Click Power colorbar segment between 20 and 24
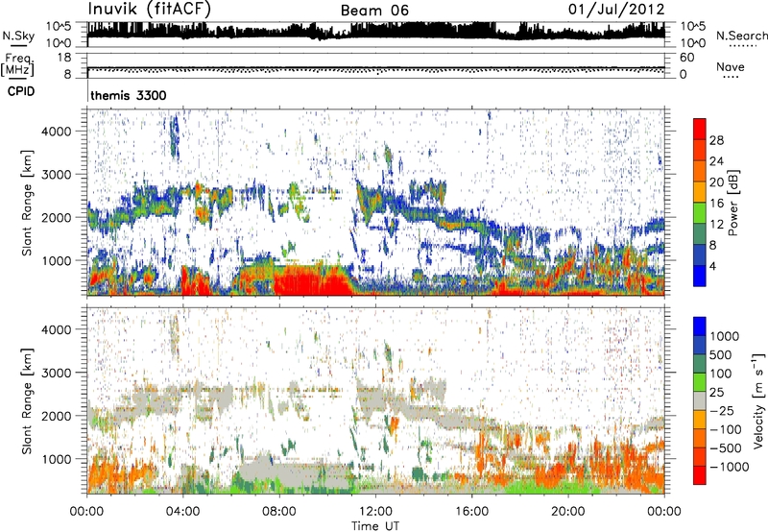This screenshot has width=768, height=532. click(x=700, y=171)
